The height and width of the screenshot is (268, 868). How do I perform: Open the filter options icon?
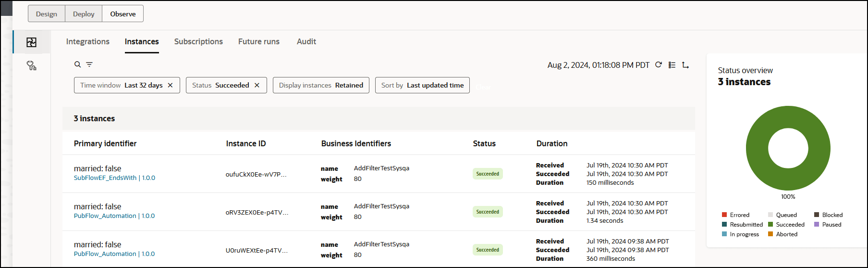[89, 64]
